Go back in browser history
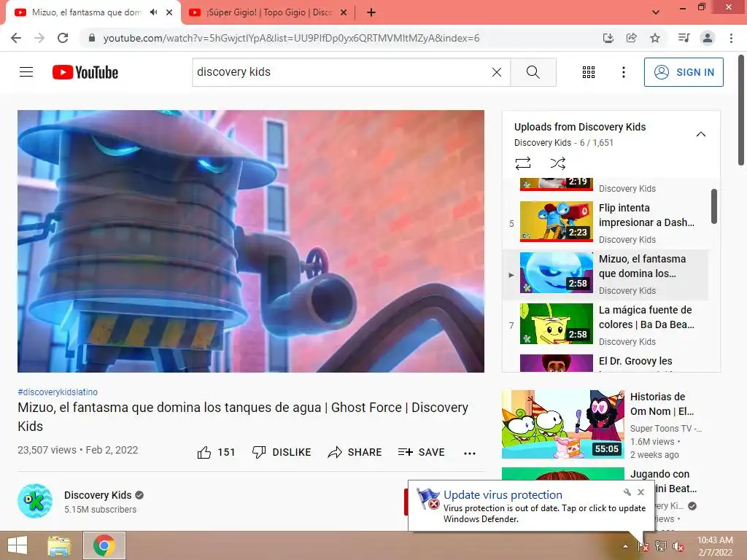 (x=16, y=38)
